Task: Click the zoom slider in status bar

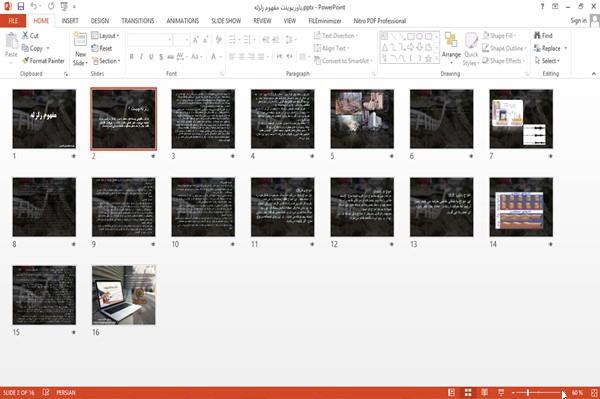Action: pyautogui.click(x=537, y=392)
